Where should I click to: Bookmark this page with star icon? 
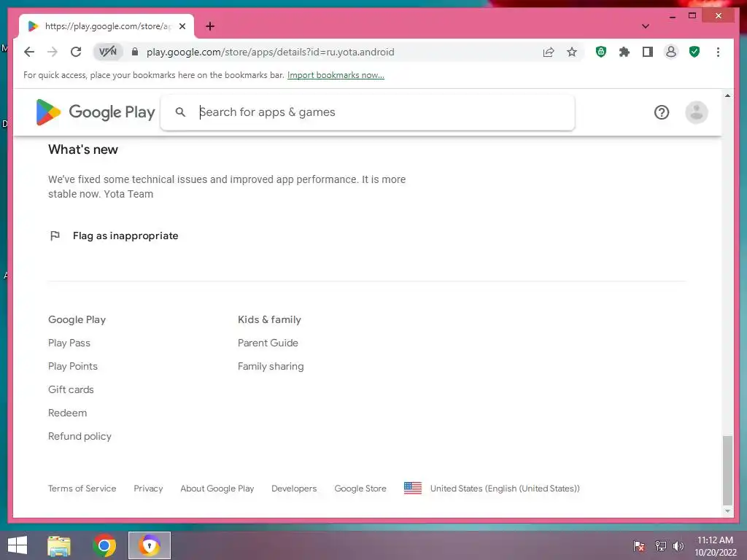(572, 52)
